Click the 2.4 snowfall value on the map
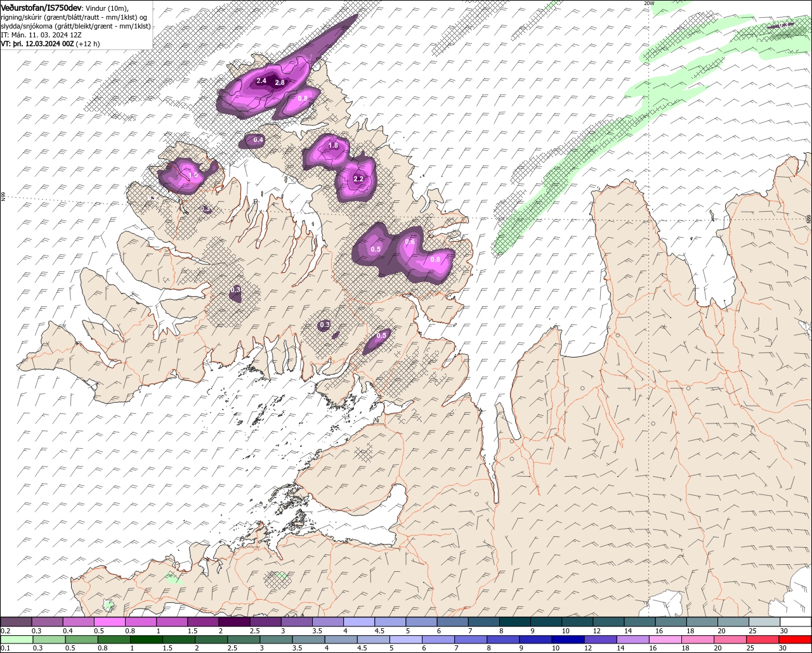 click(x=261, y=81)
